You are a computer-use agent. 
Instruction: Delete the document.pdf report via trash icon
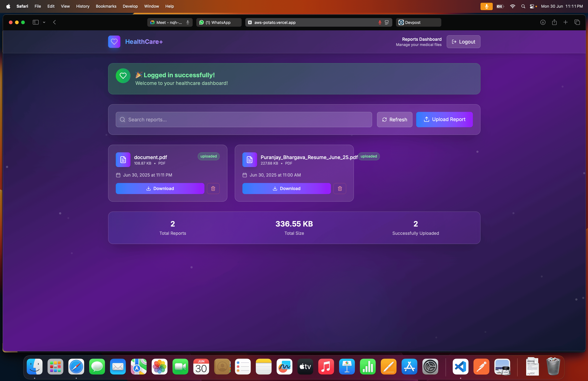point(213,188)
